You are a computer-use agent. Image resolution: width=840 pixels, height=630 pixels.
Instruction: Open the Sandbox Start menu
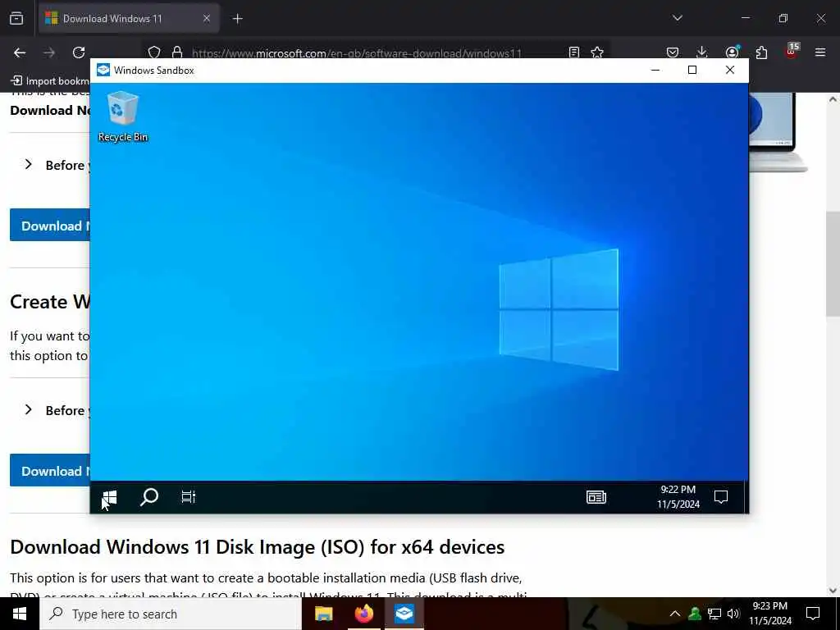[109, 497]
